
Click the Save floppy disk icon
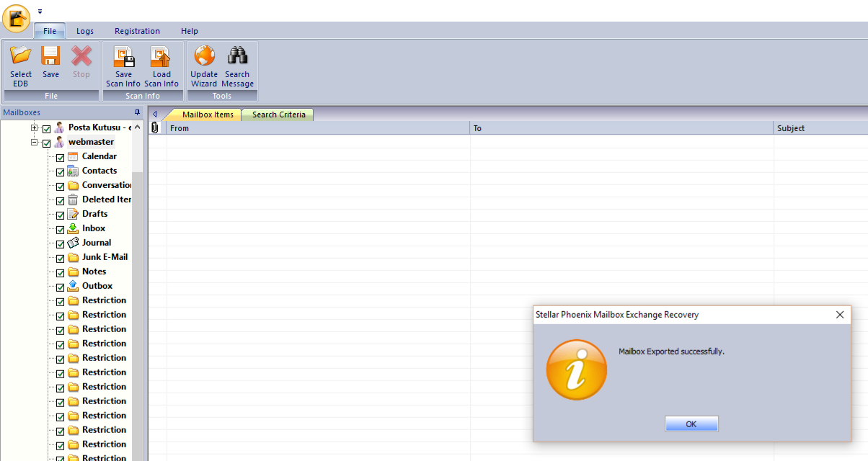click(50, 56)
